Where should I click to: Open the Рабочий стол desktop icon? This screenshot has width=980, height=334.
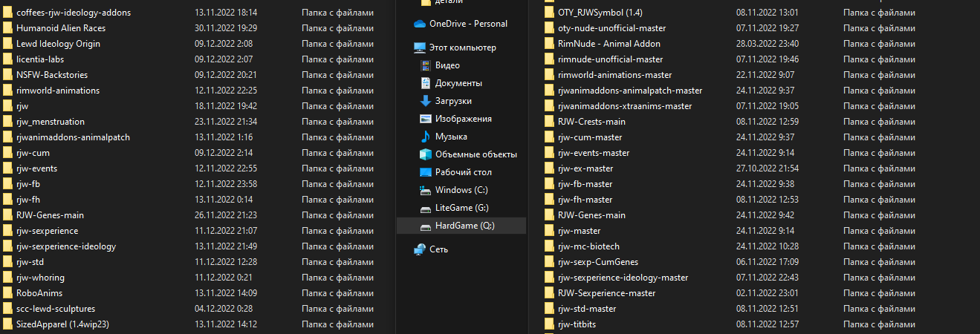coord(426,172)
